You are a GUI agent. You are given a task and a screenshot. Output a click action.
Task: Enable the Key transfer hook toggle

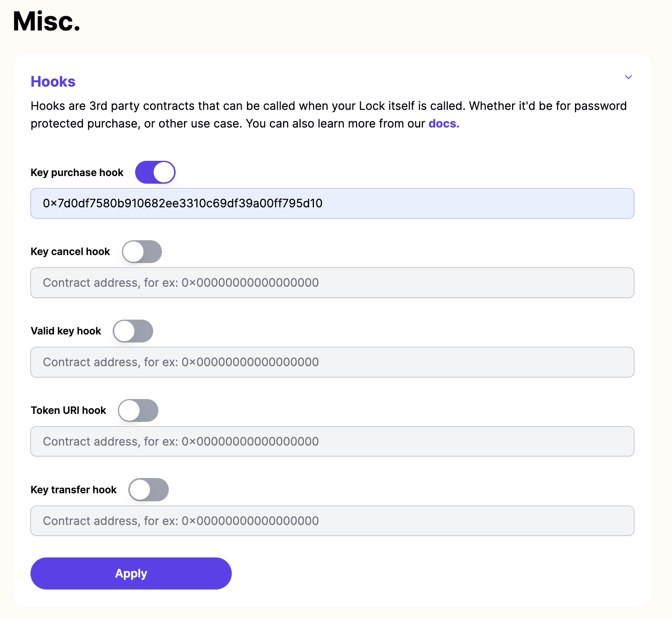coord(149,490)
